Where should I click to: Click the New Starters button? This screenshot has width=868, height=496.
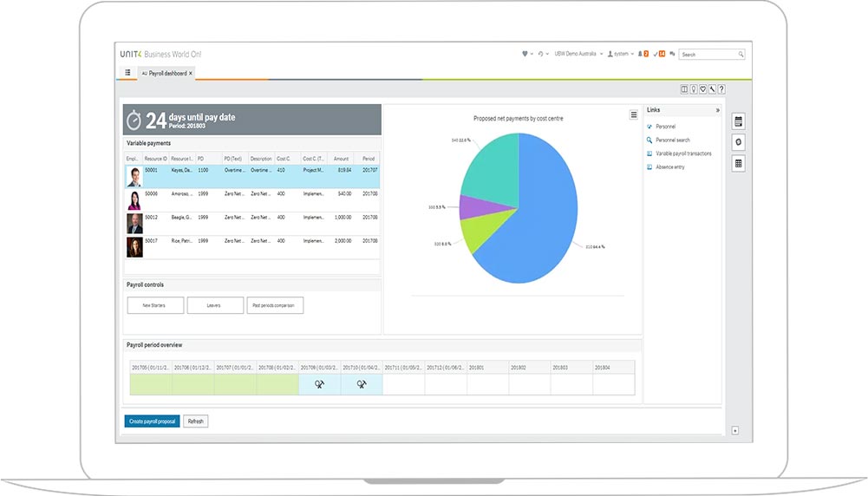[155, 305]
